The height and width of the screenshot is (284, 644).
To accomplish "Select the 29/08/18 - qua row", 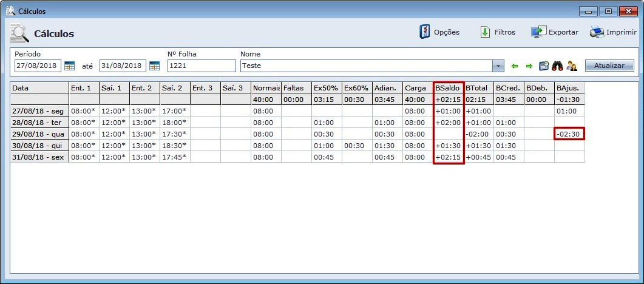I will (39, 134).
